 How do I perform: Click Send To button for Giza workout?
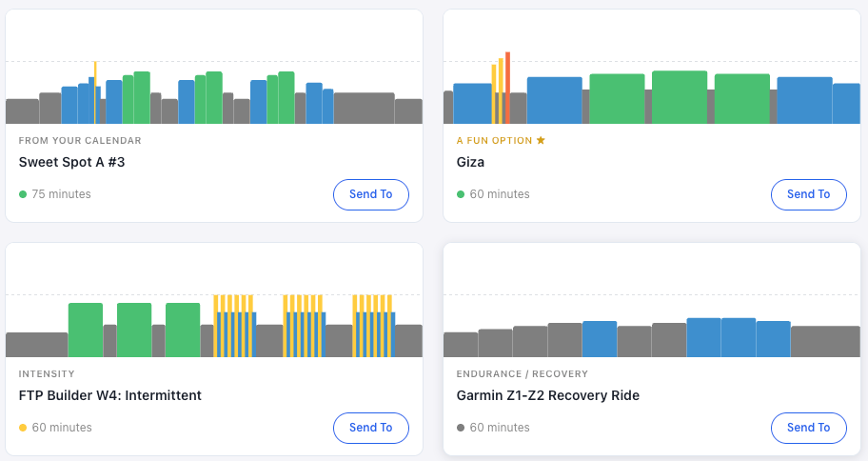(x=808, y=194)
